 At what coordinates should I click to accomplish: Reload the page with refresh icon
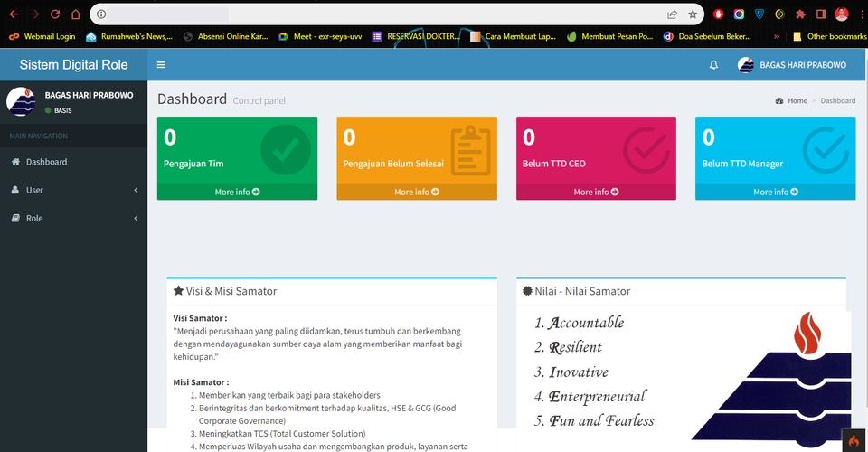(55, 14)
